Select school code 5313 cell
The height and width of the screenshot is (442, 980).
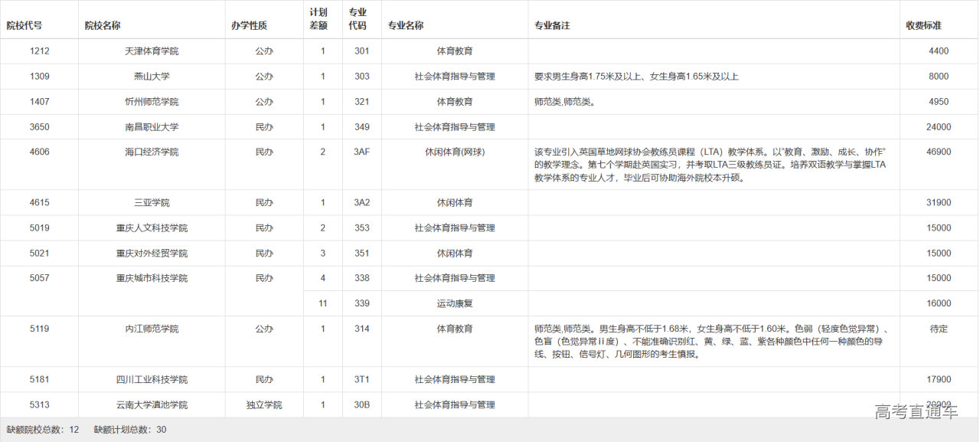point(40,404)
